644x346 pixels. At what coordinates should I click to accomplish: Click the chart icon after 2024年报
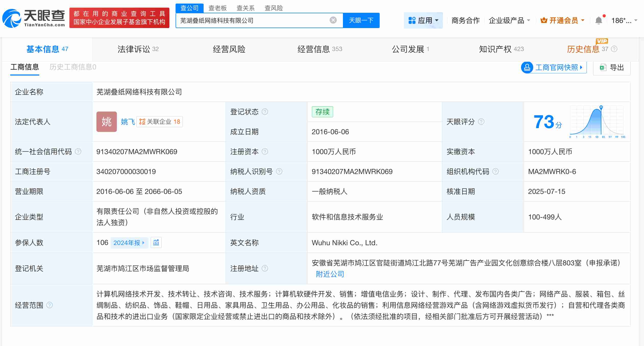[x=156, y=243]
